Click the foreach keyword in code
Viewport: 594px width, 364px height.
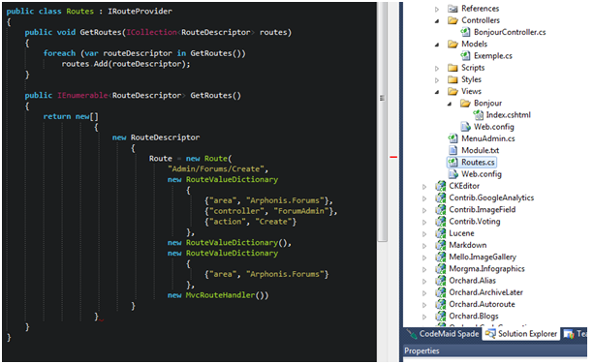[59, 53]
